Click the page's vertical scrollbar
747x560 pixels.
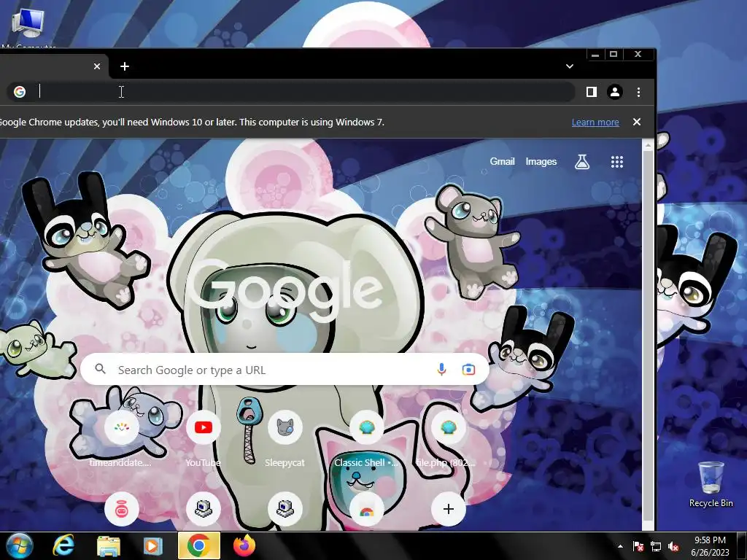(648, 335)
